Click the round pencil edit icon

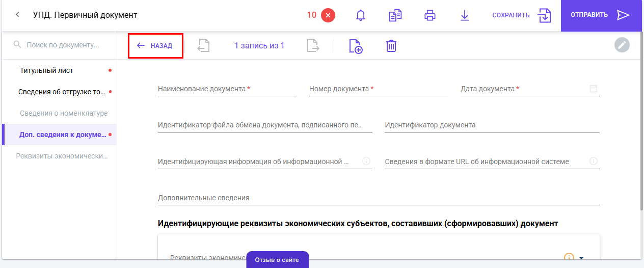622,45
